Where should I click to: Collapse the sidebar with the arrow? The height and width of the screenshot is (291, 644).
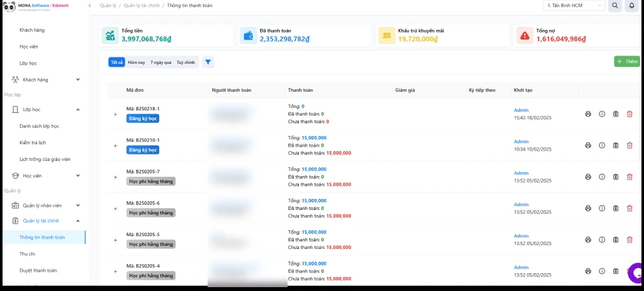click(89, 6)
